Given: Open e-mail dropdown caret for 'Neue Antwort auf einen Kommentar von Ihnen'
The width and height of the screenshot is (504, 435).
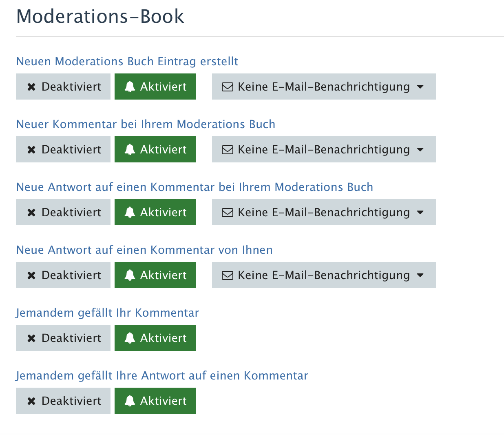Looking at the screenshot, I should pos(420,275).
